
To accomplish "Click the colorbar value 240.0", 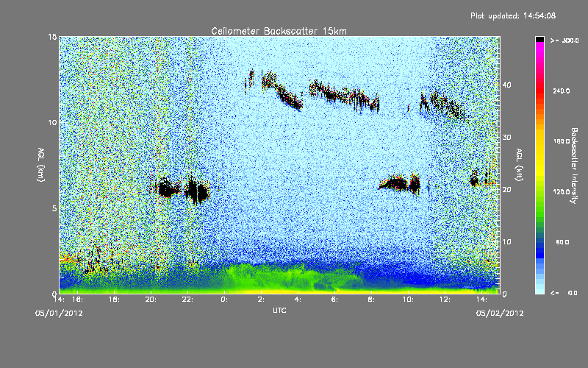I will (x=562, y=91).
